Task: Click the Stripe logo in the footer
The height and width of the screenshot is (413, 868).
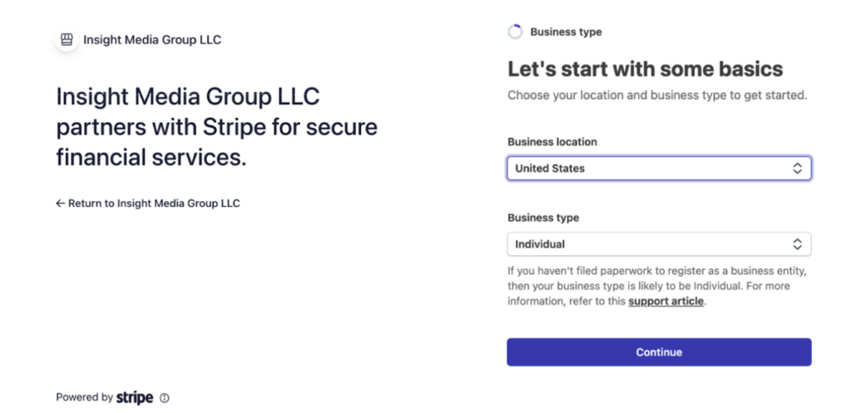Action: [x=135, y=397]
